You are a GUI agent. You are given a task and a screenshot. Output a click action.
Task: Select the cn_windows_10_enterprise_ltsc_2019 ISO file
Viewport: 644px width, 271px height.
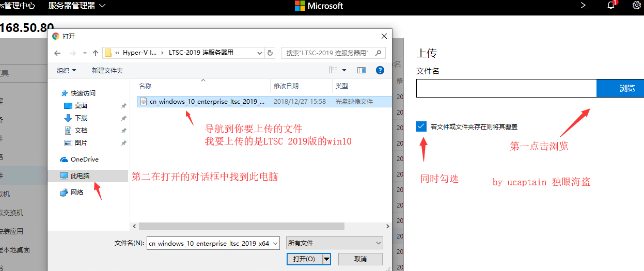coord(264,102)
